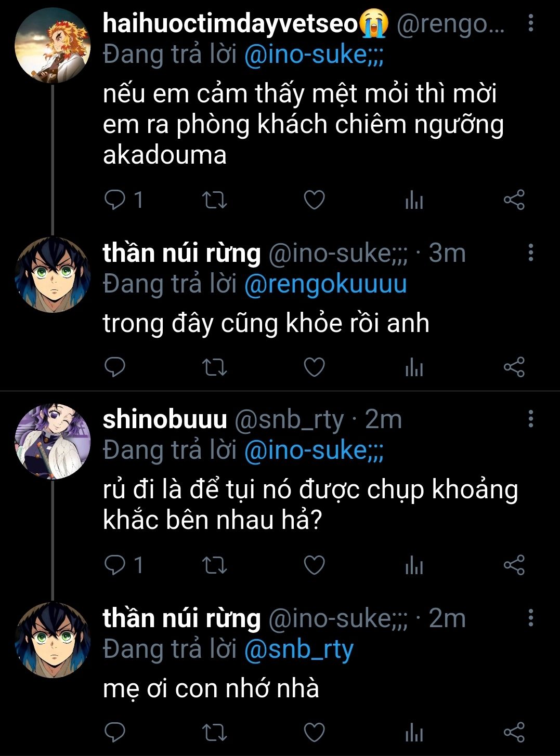The height and width of the screenshot is (756, 560).
Task: Retweet the akadouma phòng khách tweet
Action: [x=214, y=200]
